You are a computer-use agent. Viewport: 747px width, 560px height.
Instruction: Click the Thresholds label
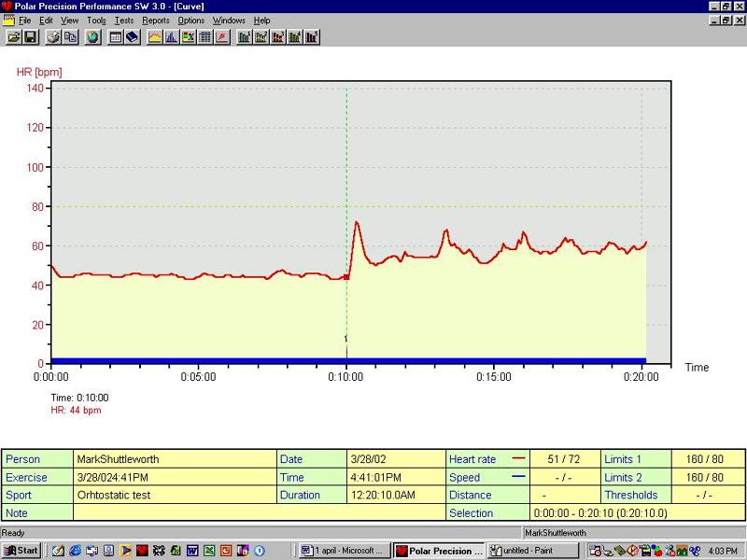[x=631, y=495]
